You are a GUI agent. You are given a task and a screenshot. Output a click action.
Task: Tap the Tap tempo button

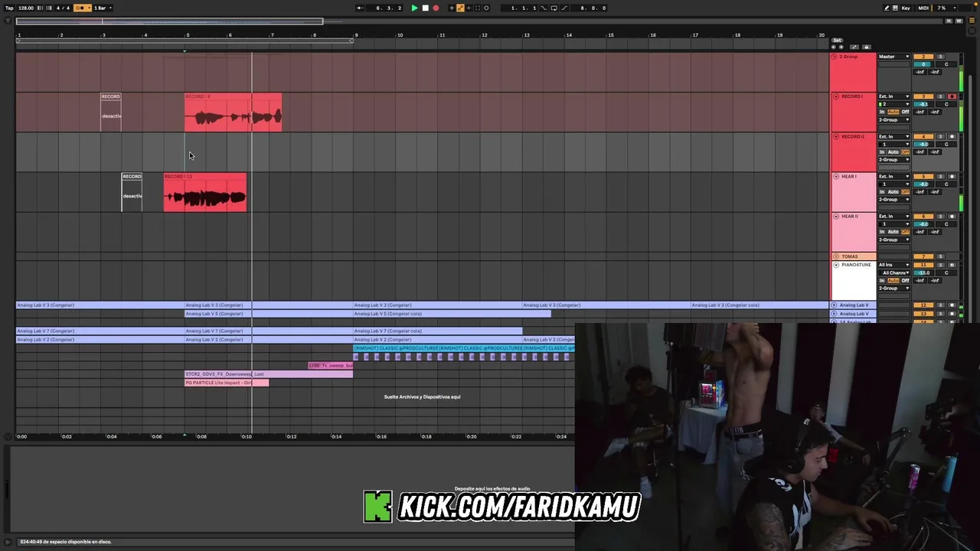pyautogui.click(x=9, y=8)
